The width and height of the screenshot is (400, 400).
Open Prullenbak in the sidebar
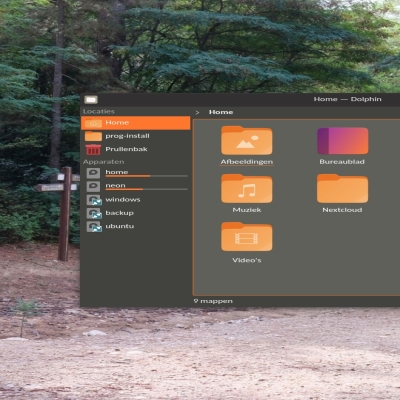(x=136, y=149)
